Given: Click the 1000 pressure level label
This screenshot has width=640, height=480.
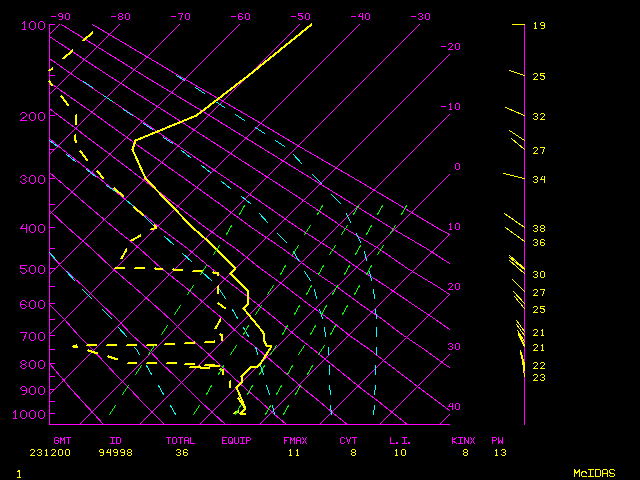Looking at the screenshot, I should point(30,414).
